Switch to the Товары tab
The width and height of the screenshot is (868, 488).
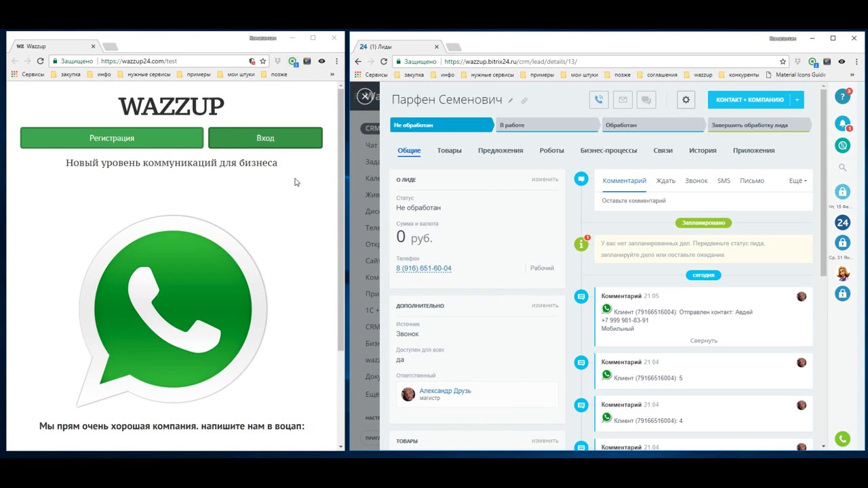point(449,150)
